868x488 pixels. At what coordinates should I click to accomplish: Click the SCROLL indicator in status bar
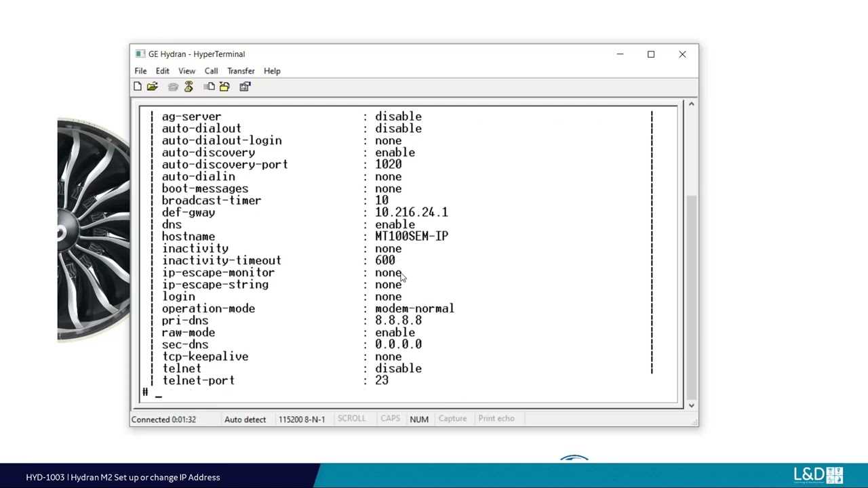pyautogui.click(x=351, y=419)
